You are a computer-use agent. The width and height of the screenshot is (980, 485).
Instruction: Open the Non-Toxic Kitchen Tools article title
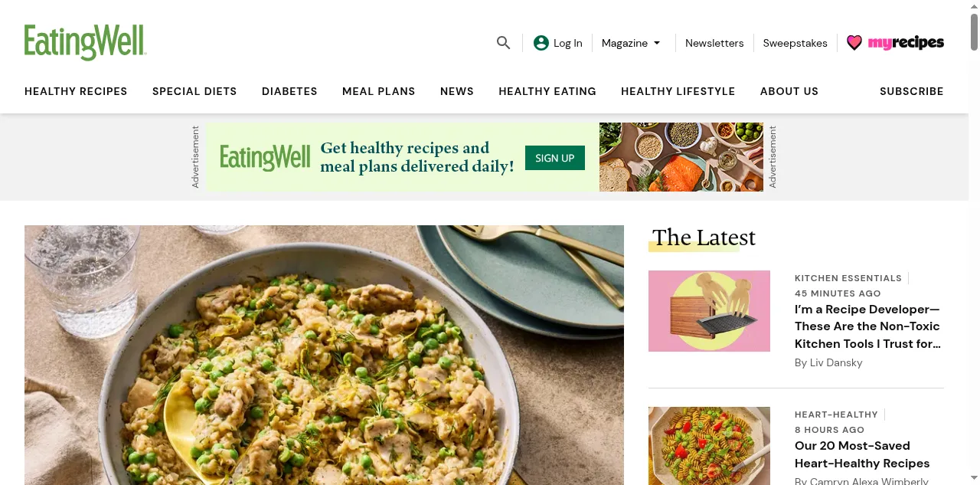(867, 326)
